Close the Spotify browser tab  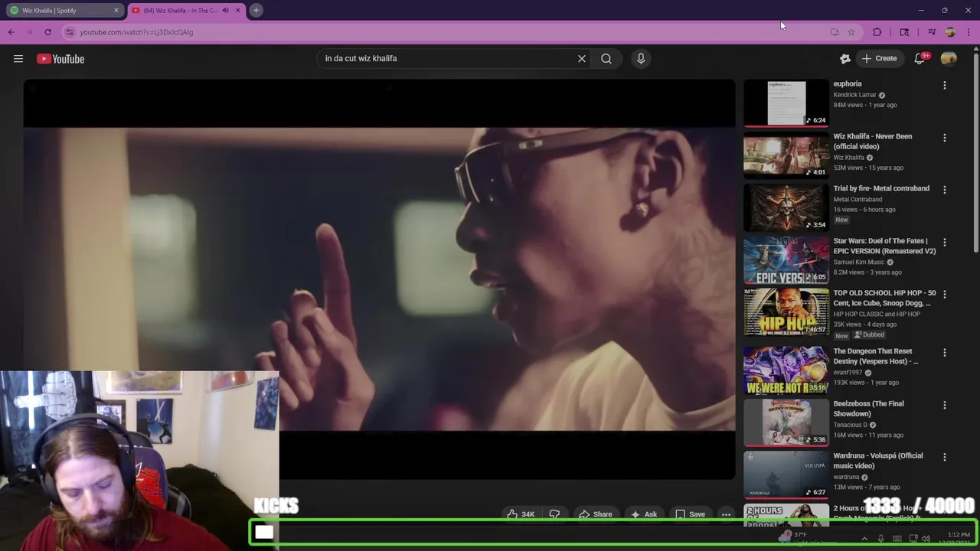tap(116, 10)
